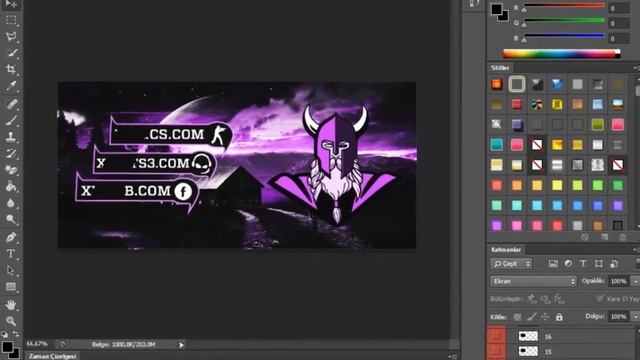Create new style icon in Stiller panel
The height and width of the screenshot is (360, 640).
pyautogui.click(x=604, y=237)
